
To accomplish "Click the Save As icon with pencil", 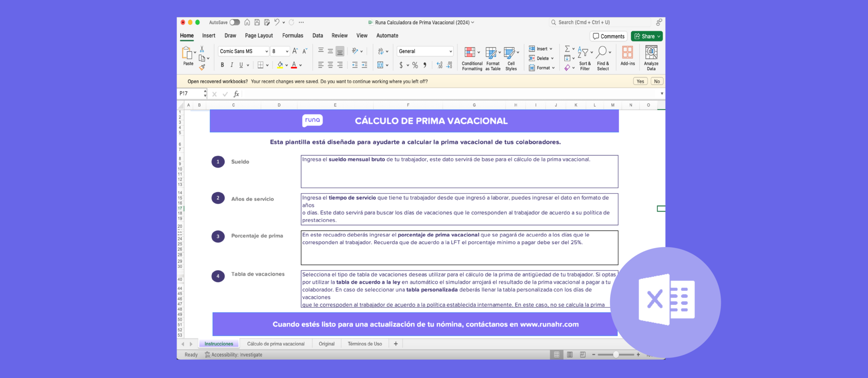I will point(267,22).
